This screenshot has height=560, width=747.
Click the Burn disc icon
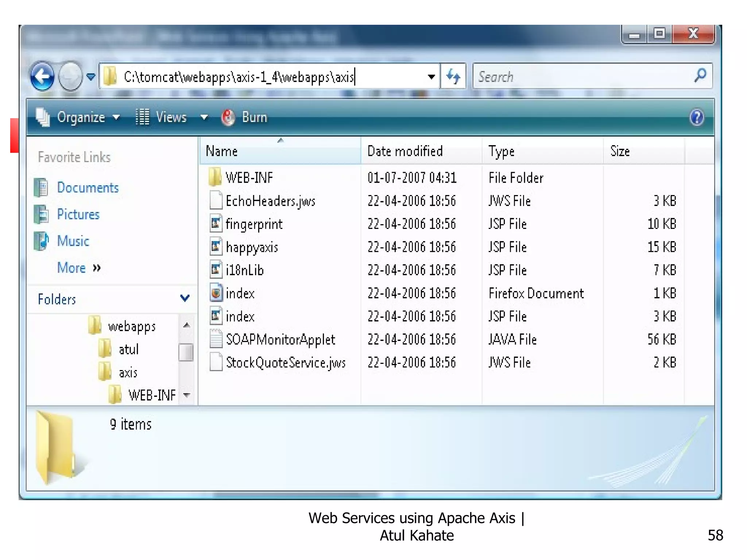coord(228,117)
